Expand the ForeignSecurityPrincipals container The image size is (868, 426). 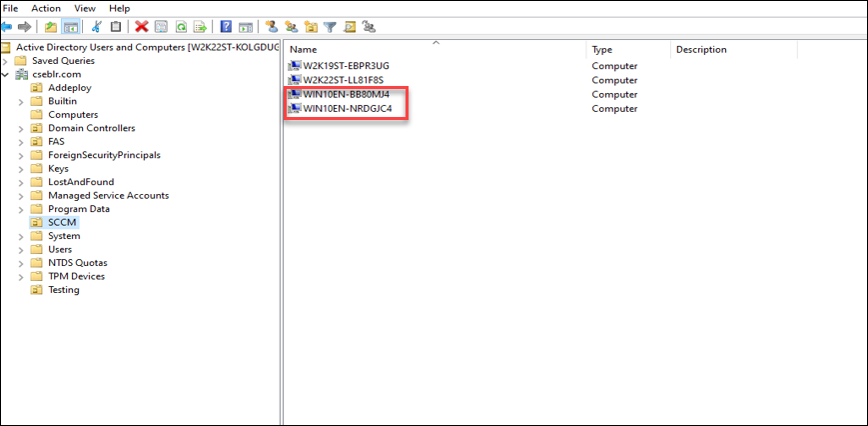(21, 155)
